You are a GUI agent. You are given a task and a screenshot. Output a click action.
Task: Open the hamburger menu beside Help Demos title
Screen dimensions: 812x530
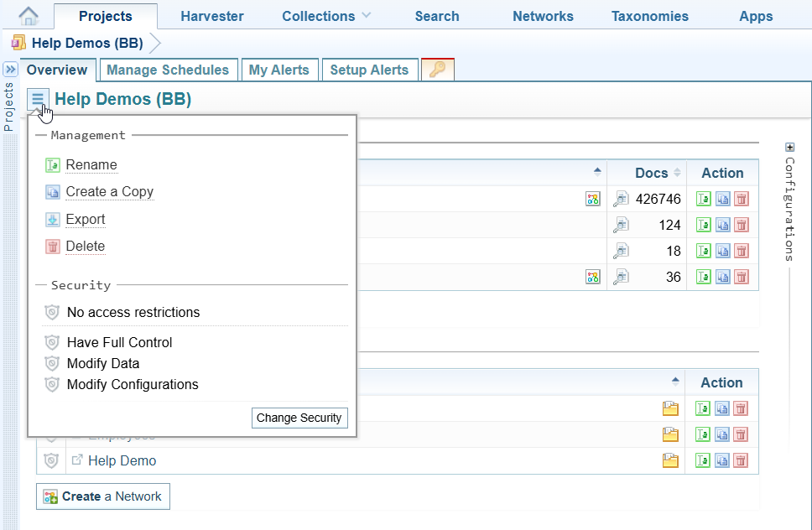(x=38, y=99)
